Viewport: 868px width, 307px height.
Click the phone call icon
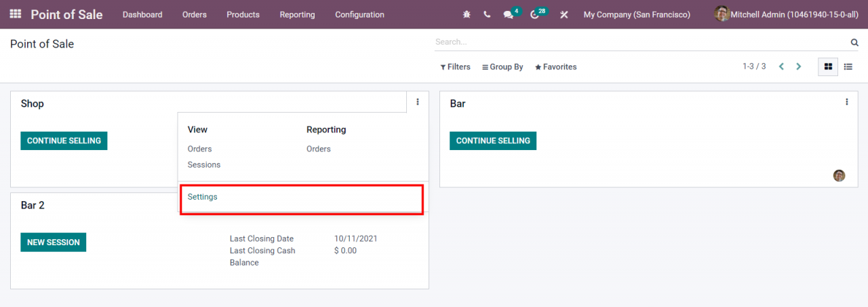487,14
